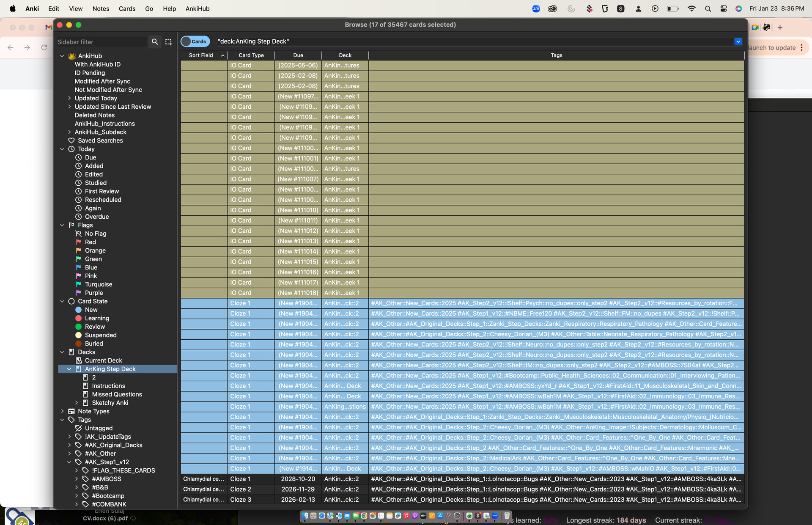Sort by the Due column header

point(298,55)
